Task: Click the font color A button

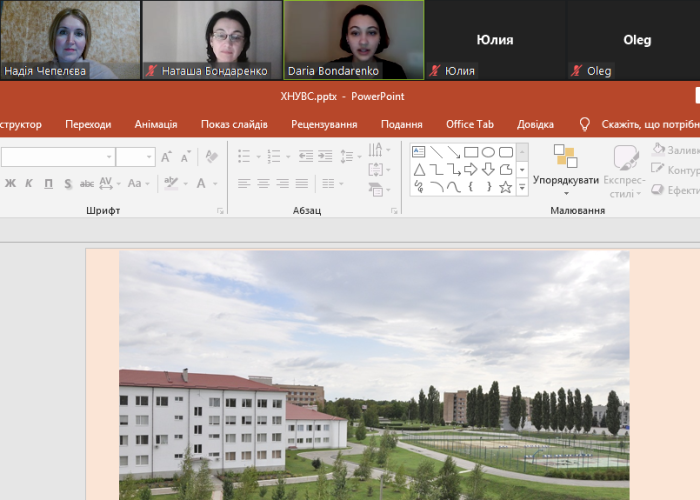Action: click(x=202, y=183)
